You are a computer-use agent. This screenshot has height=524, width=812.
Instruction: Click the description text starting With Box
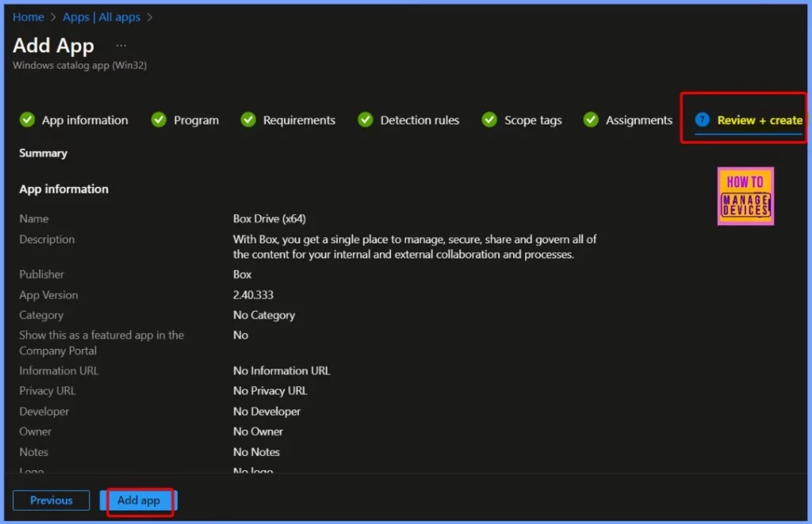click(415, 247)
